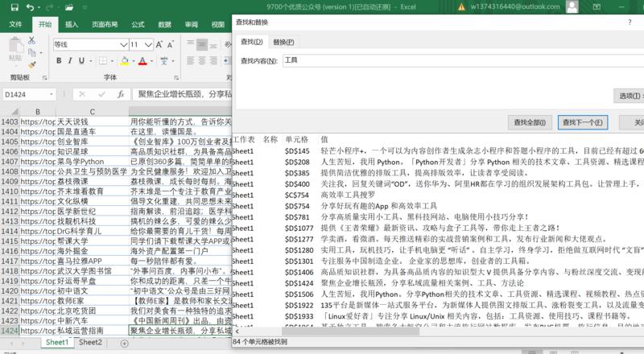Toggle underline formatting
Image resolution: width=644 pixels, height=354 pixels.
pyautogui.click(x=81, y=61)
